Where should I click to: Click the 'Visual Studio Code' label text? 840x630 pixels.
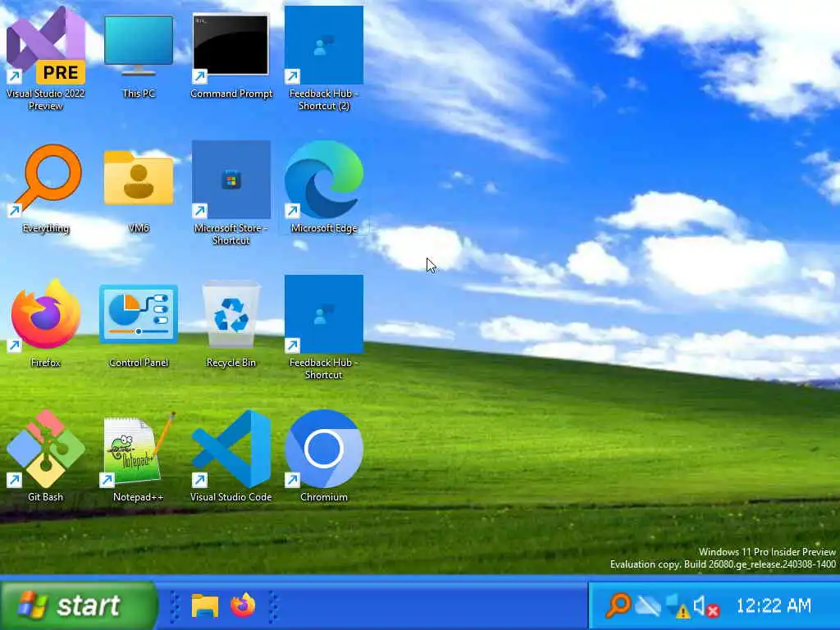click(x=231, y=497)
